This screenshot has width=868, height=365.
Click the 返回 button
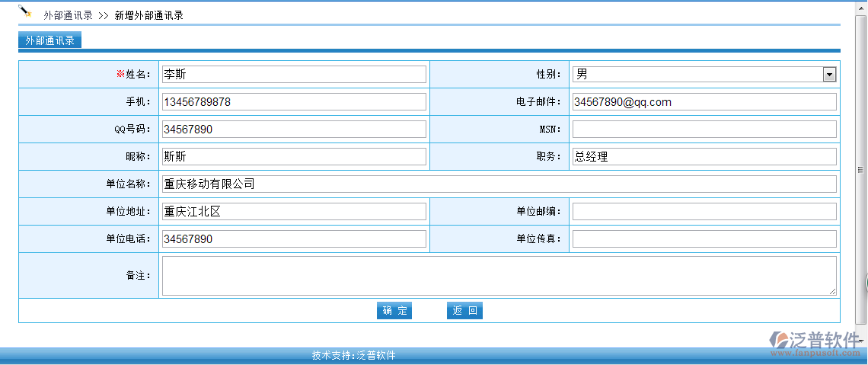tap(464, 311)
